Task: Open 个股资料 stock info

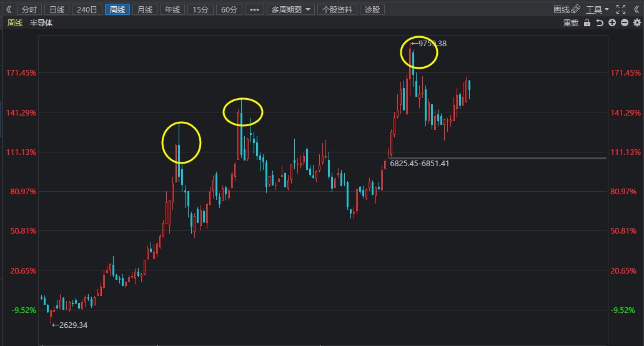Action: click(x=337, y=9)
